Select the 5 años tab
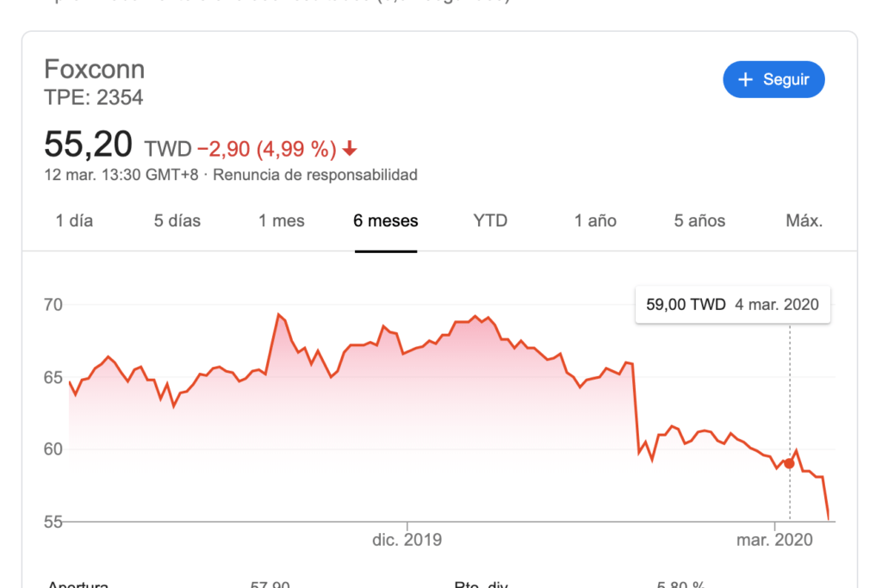The height and width of the screenshot is (588, 882). coord(699,221)
